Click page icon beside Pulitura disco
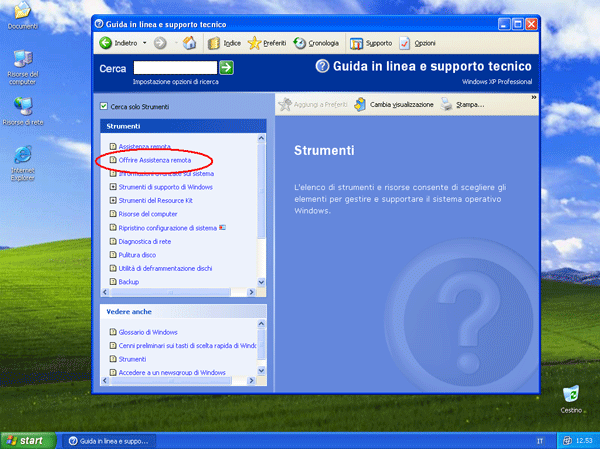The height and width of the screenshot is (449, 600). coord(113,255)
